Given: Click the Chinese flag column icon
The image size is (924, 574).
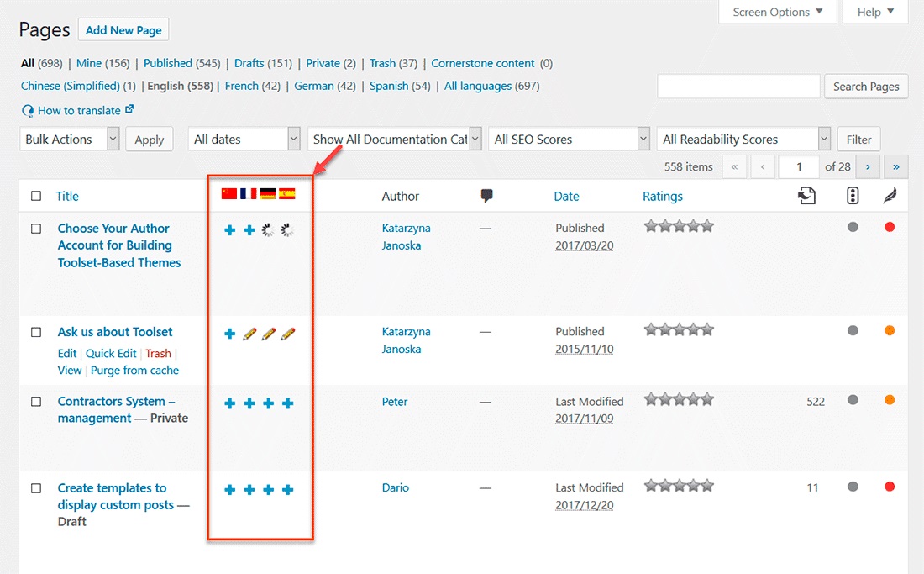Looking at the screenshot, I should click(229, 194).
